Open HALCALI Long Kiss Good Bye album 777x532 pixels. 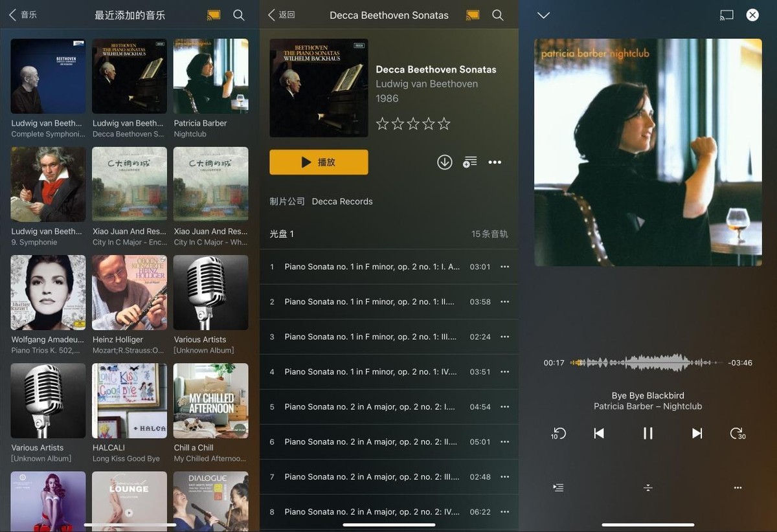tap(129, 401)
